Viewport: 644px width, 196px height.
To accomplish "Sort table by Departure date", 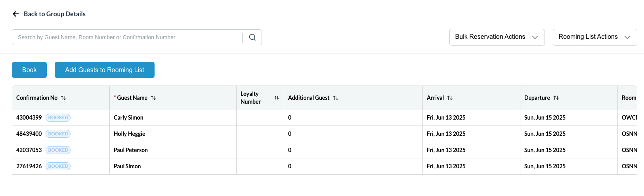I will [556, 98].
